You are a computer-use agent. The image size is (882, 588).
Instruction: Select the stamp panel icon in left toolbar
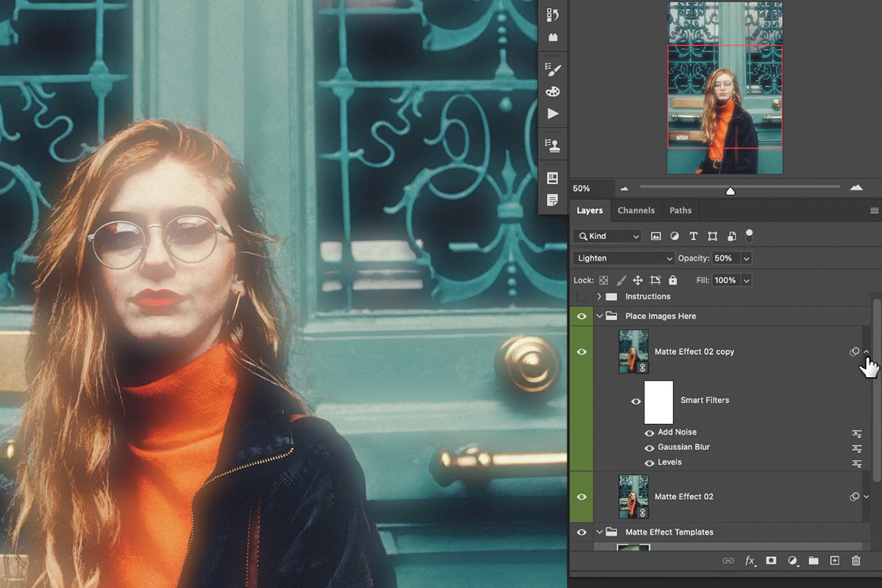point(553,144)
